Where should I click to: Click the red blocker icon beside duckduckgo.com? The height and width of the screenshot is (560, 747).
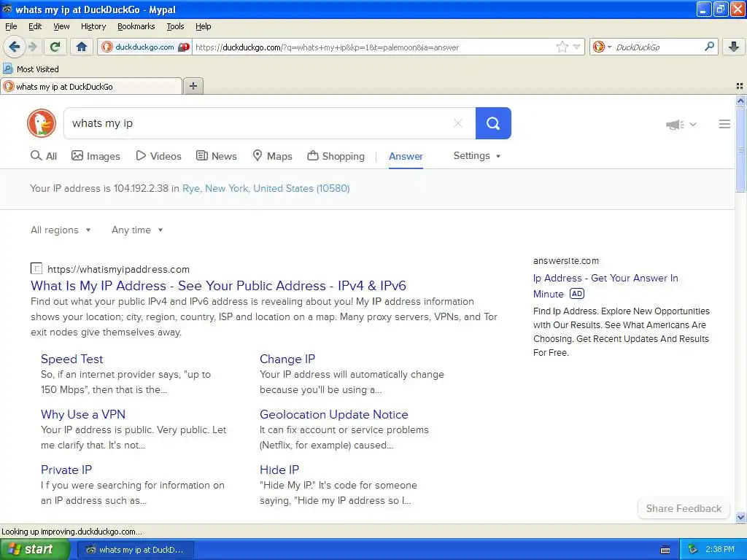click(x=184, y=47)
